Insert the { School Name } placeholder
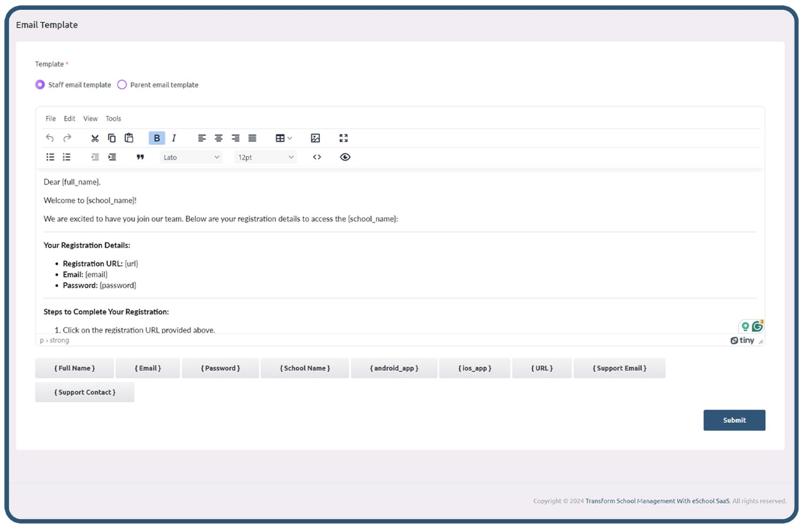The image size is (803, 532). click(x=304, y=368)
